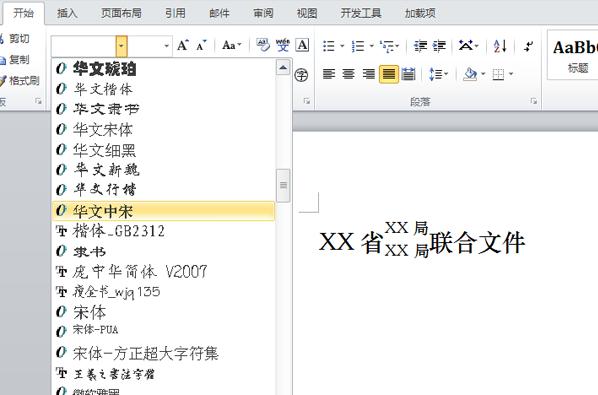Viewport: 598px width, 395px height.
Task: Select font 楷体_GB2312
Action: (x=163, y=231)
